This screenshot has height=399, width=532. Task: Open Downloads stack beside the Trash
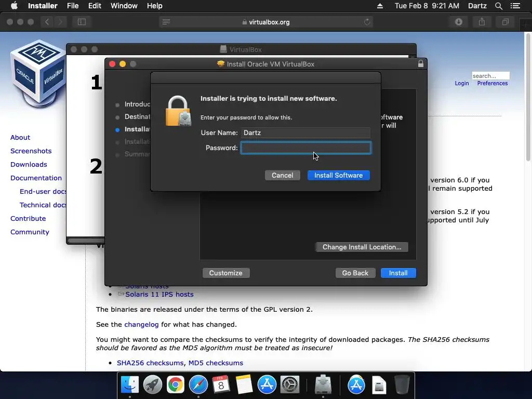point(379,385)
